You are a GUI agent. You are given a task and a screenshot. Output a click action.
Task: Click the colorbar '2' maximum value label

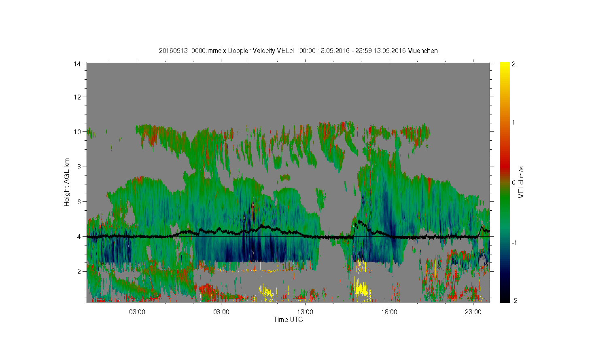tap(514, 64)
